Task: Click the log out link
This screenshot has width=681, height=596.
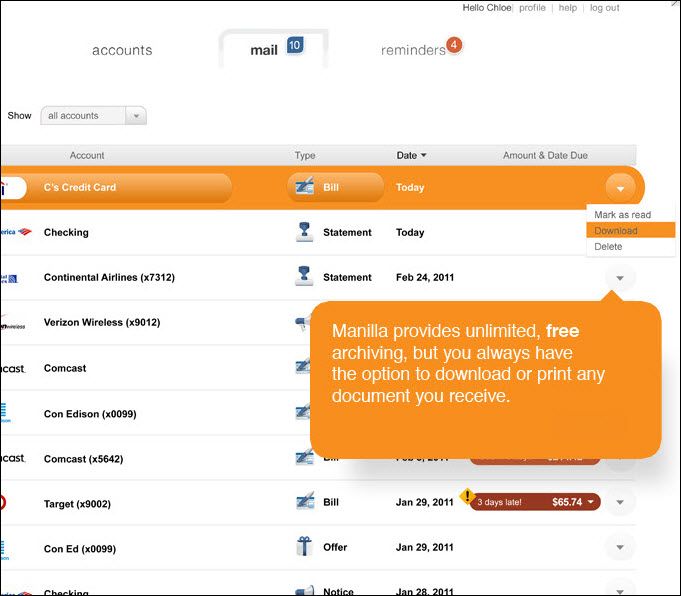Action: pyautogui.click(x=604, y=8)
